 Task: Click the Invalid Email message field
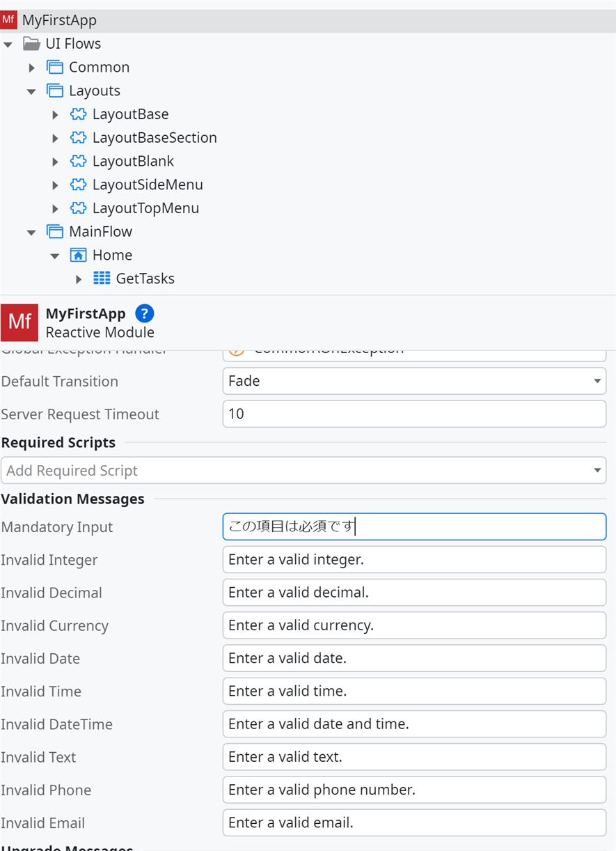click(414, 822)
